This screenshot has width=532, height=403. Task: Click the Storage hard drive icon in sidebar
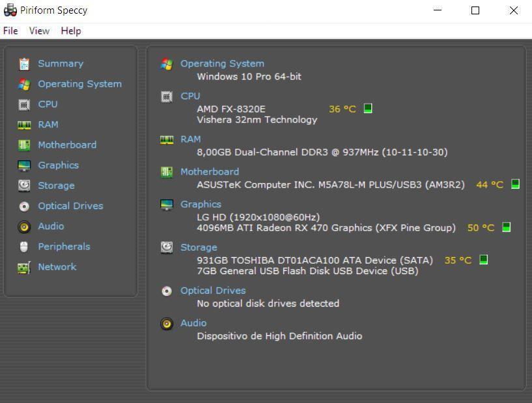[24, 186]
